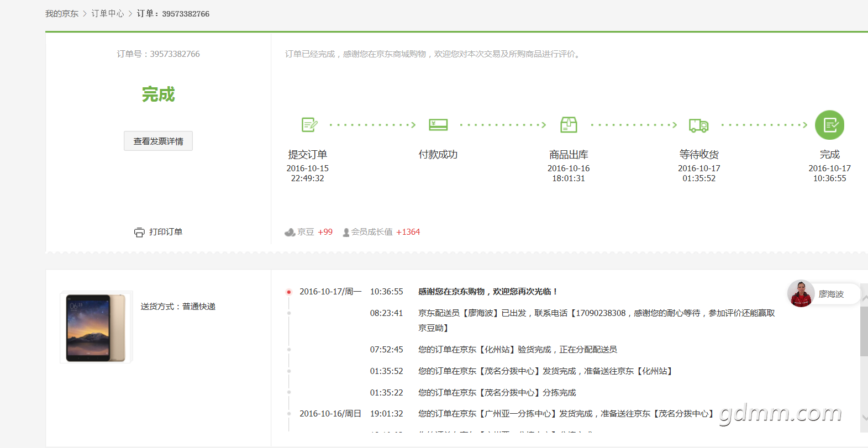
Task: Open 我的京东 breadcrumb link
Action: (62, 14)
